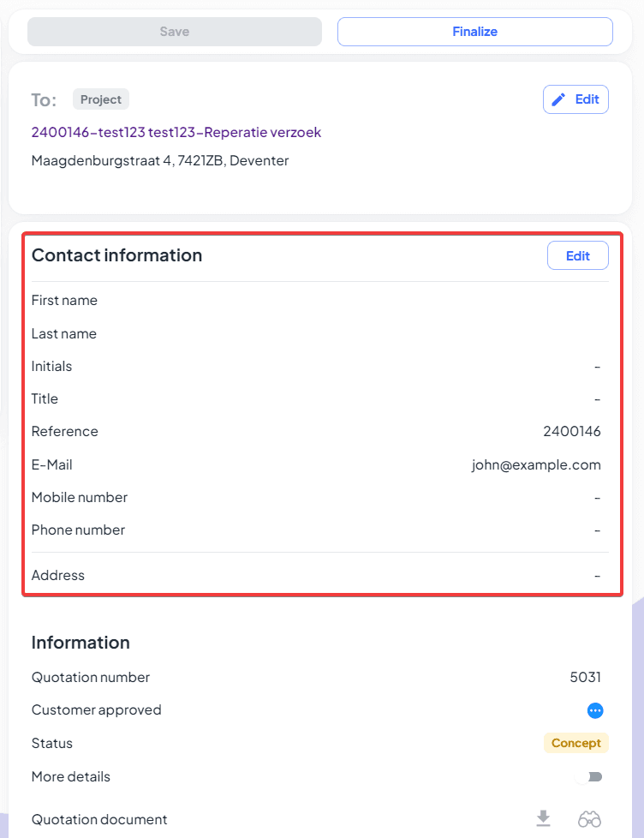Download the quotation document
Viewport: 644px width, 838px height.
[x=543, y=819]
